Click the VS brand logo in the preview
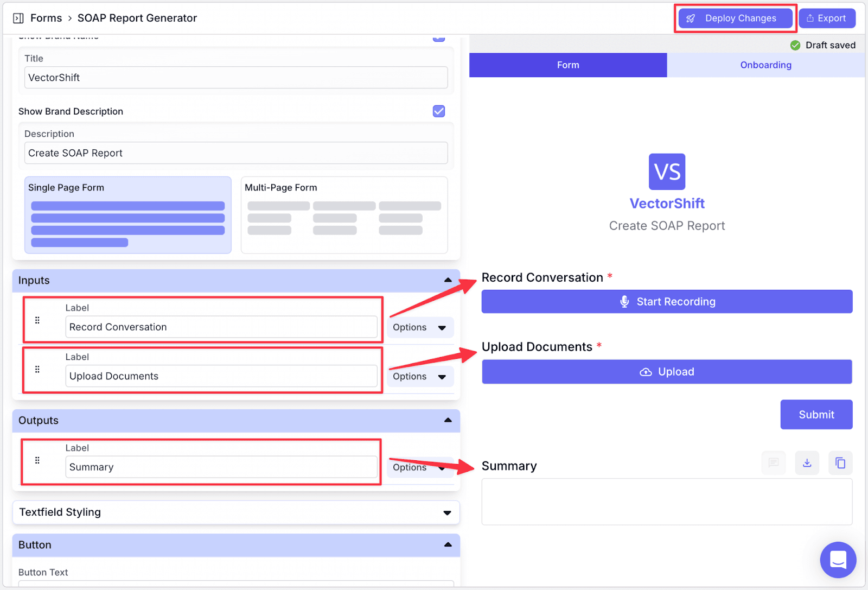The image size is (868, 590). click(x=667, y=172)
